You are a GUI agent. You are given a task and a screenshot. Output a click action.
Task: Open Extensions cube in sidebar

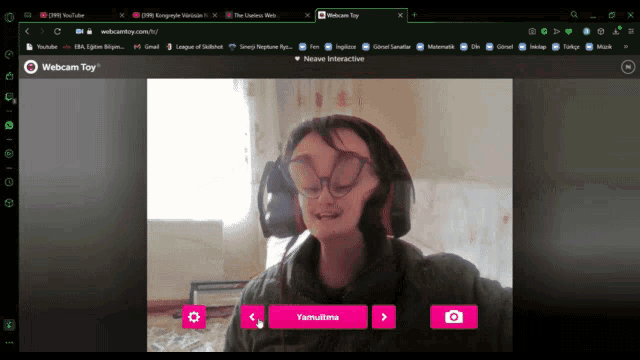point(9,203)
